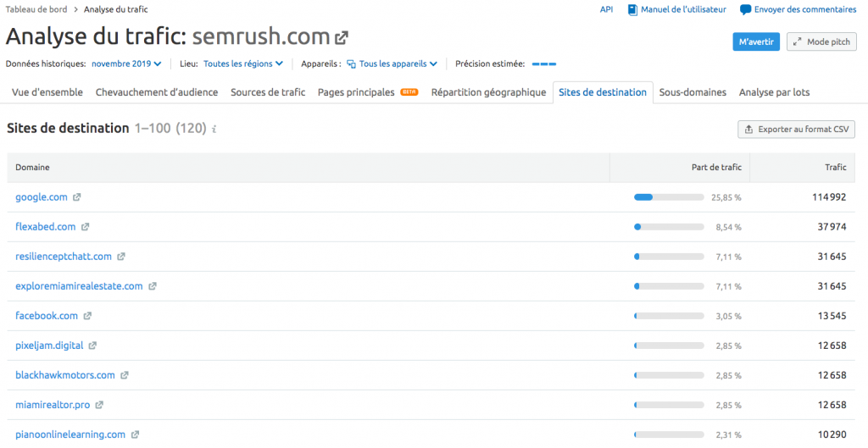Click the 3,05 % share value
This screenshot has width=868, height=448.
click(x=728, y=317)
